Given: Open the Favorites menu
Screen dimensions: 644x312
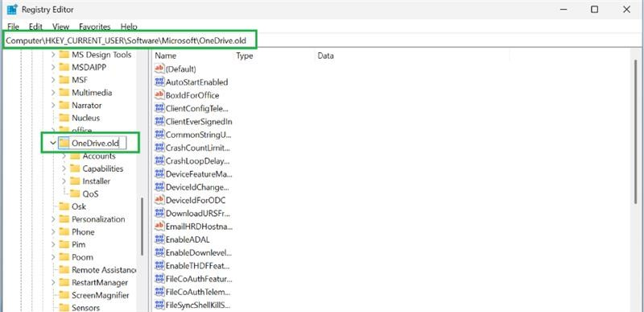Looking at the screenshot, I should point(95,27).
